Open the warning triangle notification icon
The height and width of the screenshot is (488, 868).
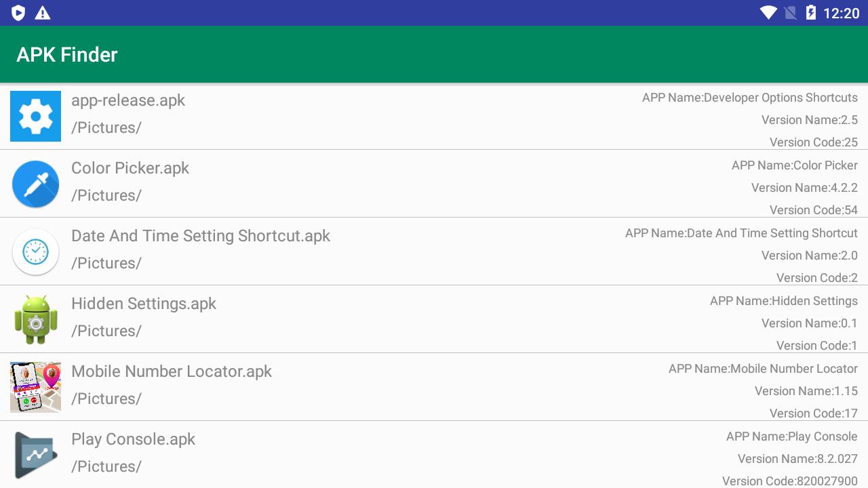[x=43, y=13]
